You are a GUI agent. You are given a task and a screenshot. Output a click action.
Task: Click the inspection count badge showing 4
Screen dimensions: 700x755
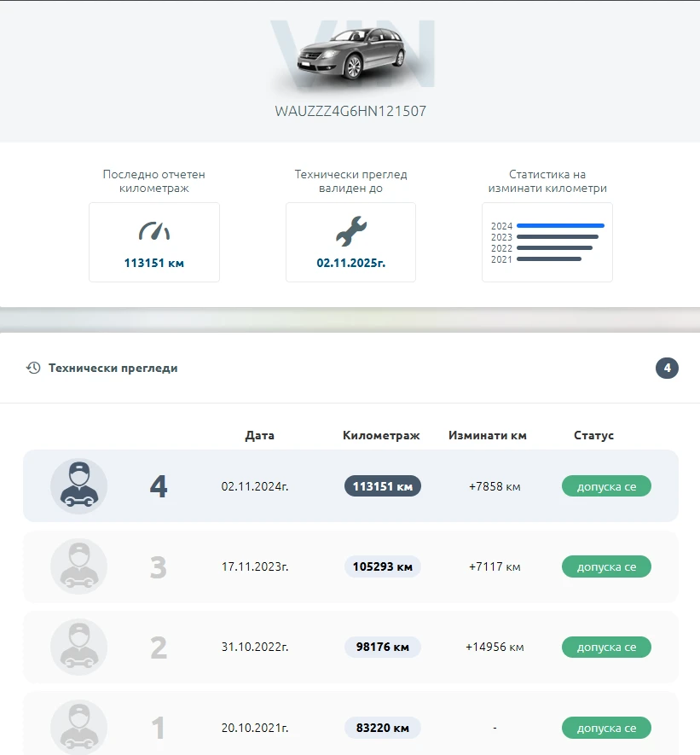tap(667, 369)
